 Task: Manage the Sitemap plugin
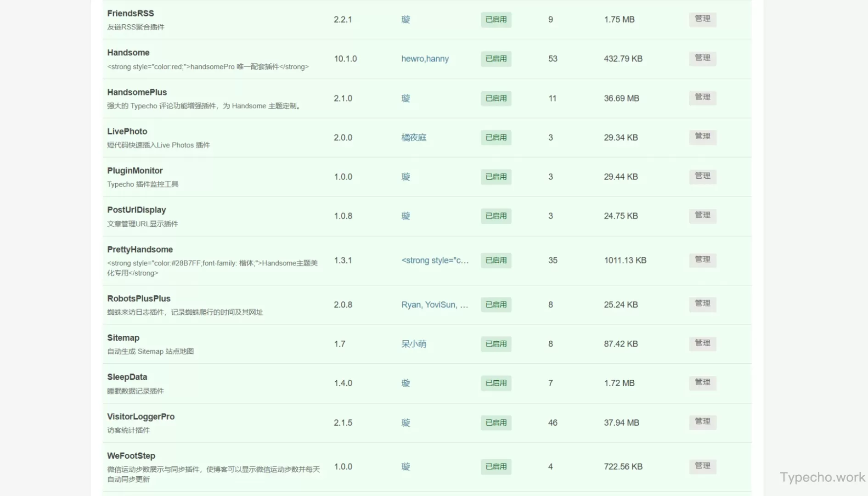[702, 344]
